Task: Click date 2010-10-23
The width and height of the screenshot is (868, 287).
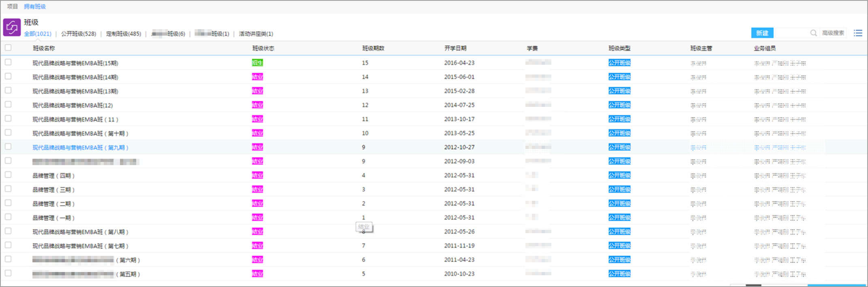Action: [459, 274]
